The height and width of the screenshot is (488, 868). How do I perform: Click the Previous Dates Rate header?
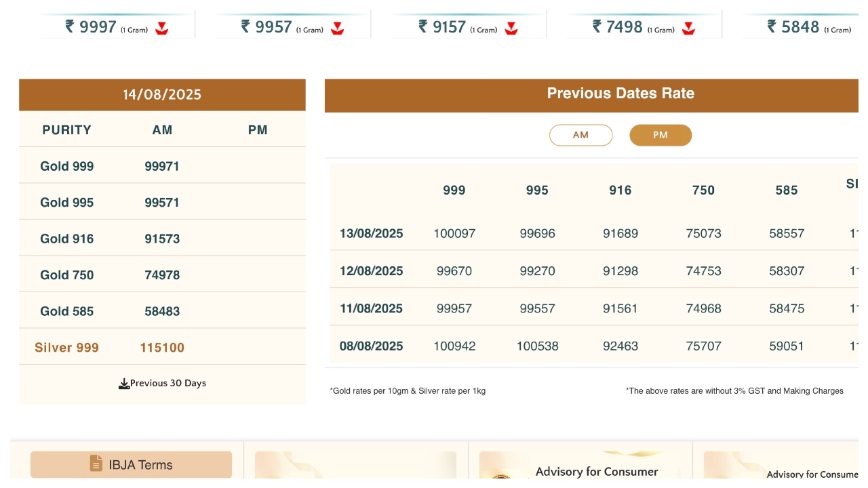[x=620, y=94]
